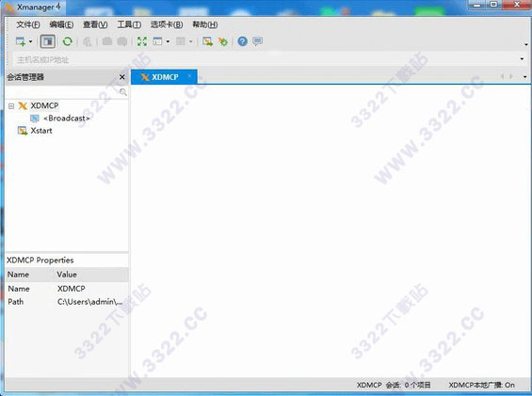Viewport: 532px width, 396px height.
Task: Click the Value column header in the Properties panel
Action: pyautogui.click(x=67, y=275)
